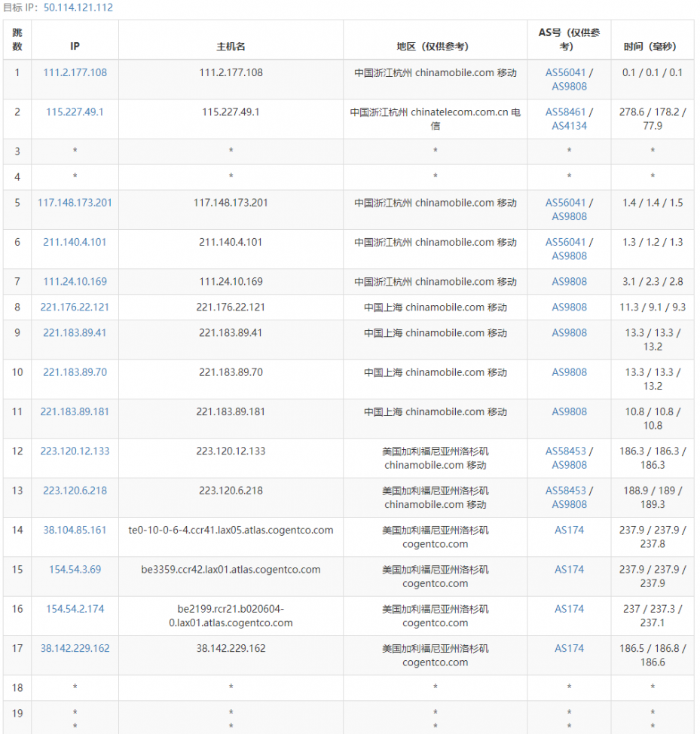This screenshot has width=700, height=734.
Task: Select hostname be2199.rcr21.b020604-0.lax01.atlas.cogentco.com
Action: 231,616
